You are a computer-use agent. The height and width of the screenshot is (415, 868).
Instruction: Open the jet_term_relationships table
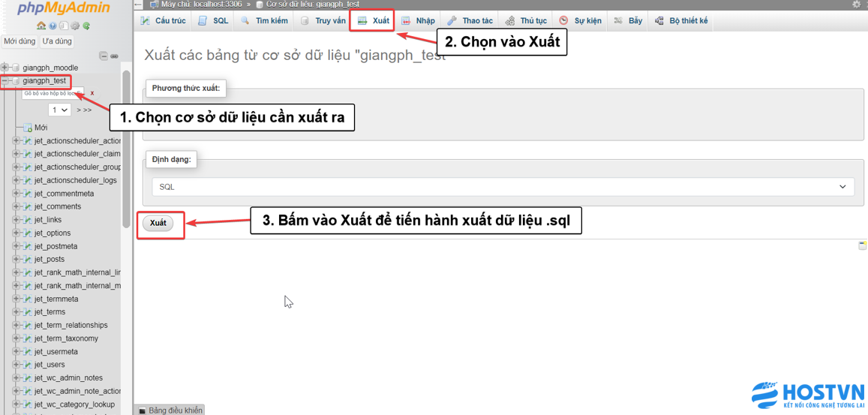click(71, 325)
